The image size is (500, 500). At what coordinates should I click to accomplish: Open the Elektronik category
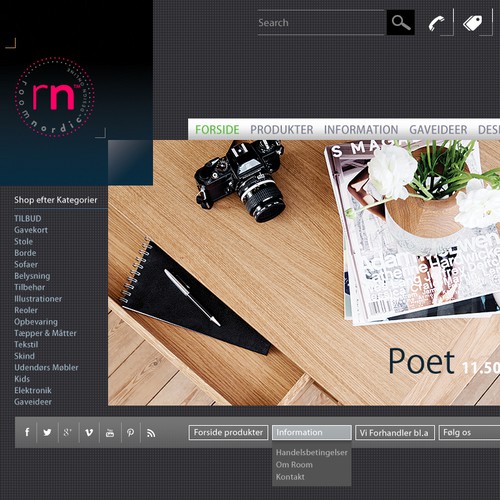33,391
